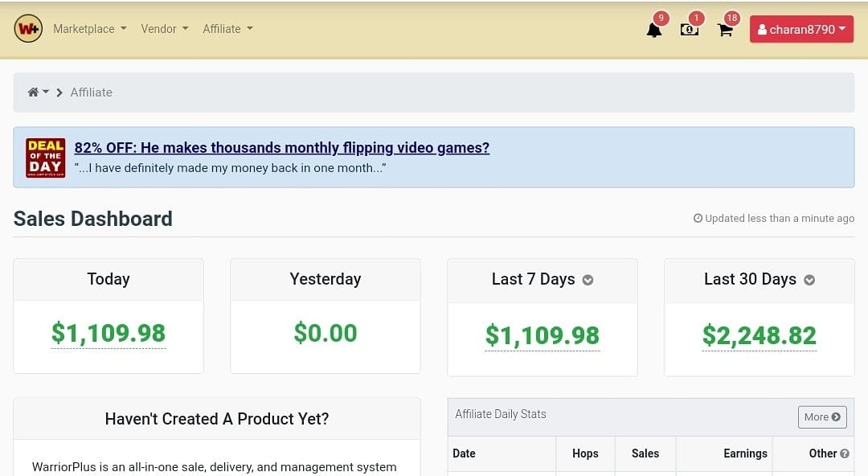This screenshot has width=868, height=476.
Task: Expand the Last 30 Days period selector
Action: [x=809, y=280]
